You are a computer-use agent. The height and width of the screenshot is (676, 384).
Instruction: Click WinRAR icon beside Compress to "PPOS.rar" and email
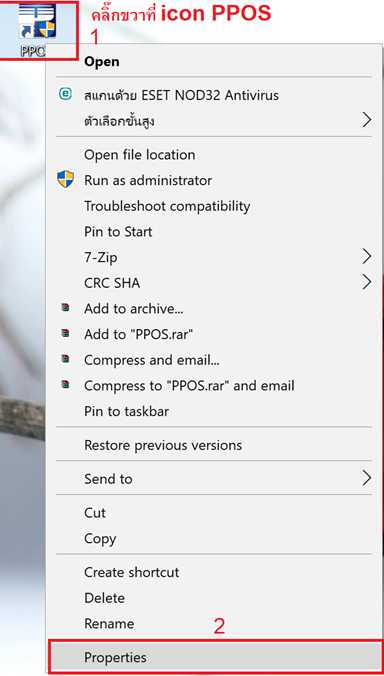[65, 384]
